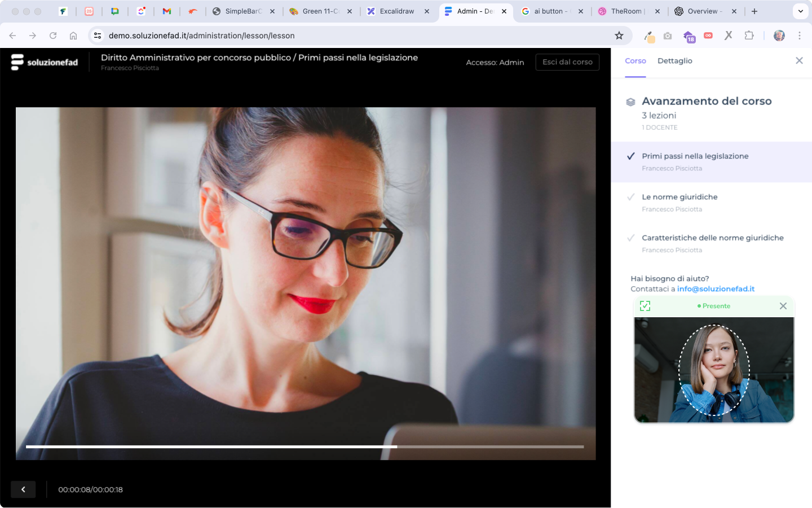Click the back arrow below video

[x=23, y=489]
